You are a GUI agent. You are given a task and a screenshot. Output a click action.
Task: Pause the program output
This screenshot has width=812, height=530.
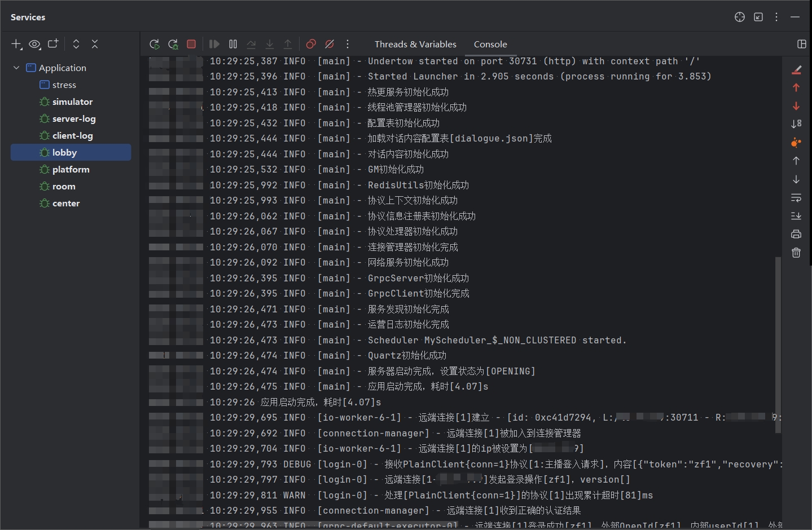point(232,44)
